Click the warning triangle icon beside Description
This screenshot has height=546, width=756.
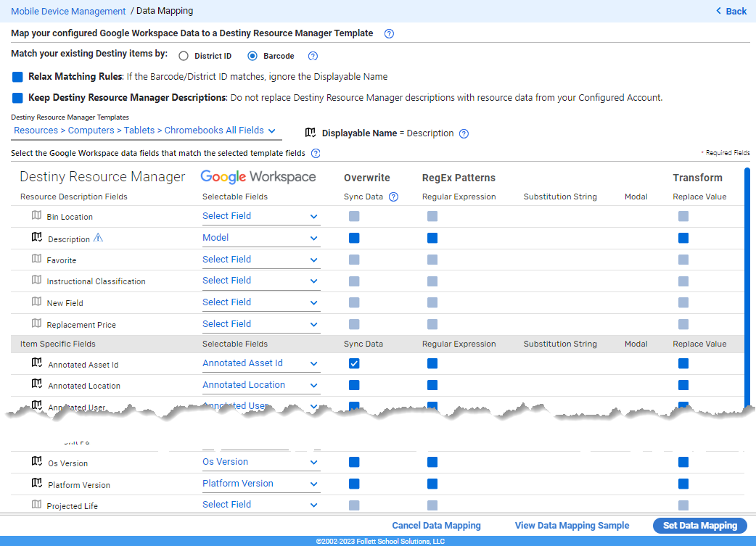pyautogui.click(x=99, y=239)
